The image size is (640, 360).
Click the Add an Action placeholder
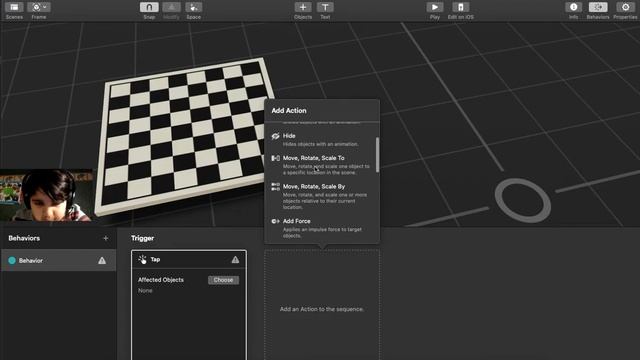pos(322,304)
